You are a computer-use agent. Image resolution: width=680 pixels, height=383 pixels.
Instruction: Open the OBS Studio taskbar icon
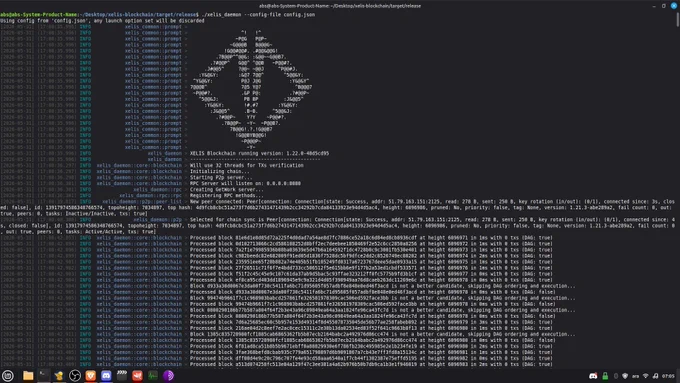[75, 376]
